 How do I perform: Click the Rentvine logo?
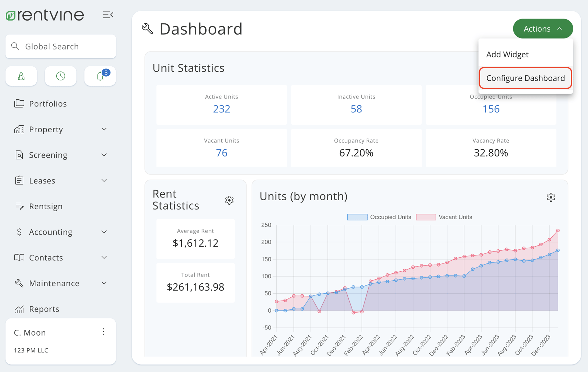click(x=44, y=15)
